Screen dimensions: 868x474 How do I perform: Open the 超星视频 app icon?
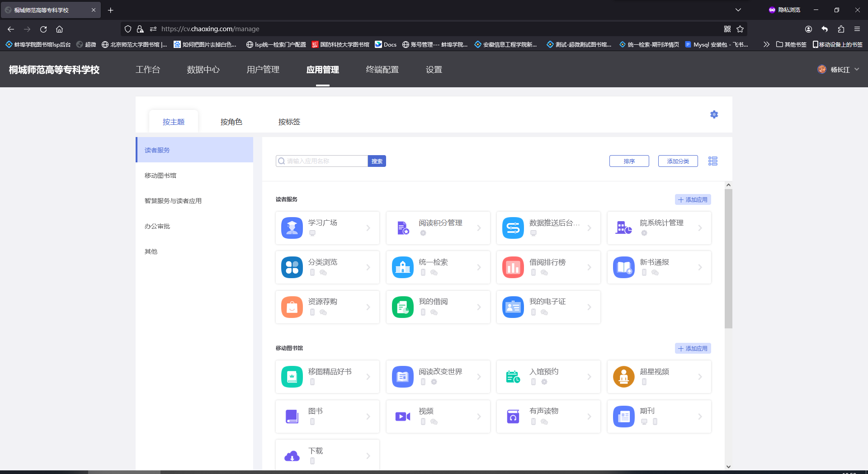pos(623,377)
